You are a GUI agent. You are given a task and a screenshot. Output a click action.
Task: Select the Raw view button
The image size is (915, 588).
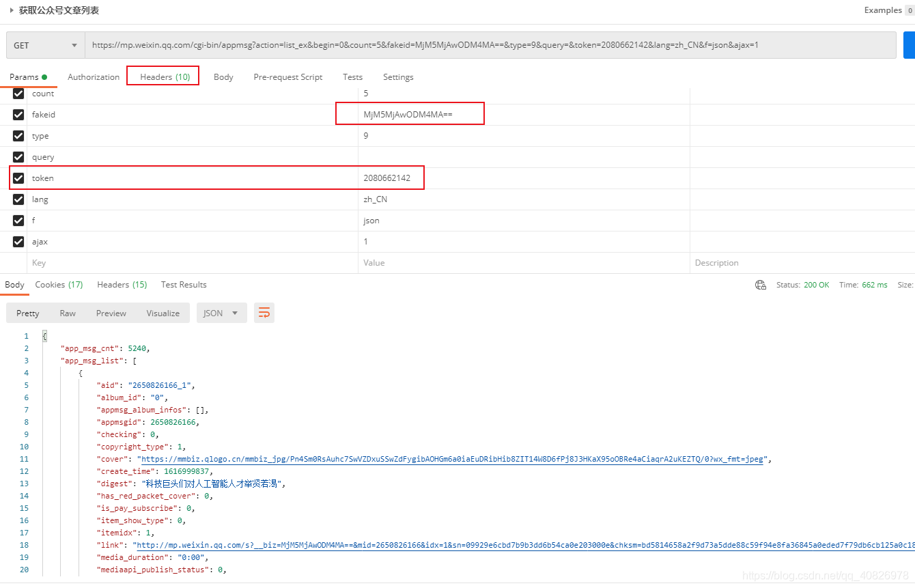[68, 313]
